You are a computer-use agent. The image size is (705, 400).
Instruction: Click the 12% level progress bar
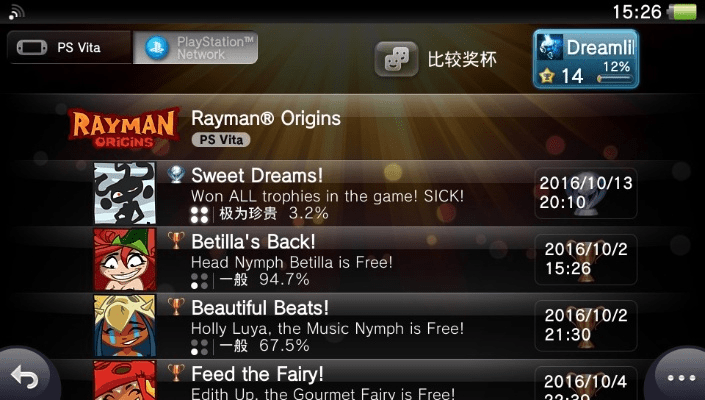point(615,79)
